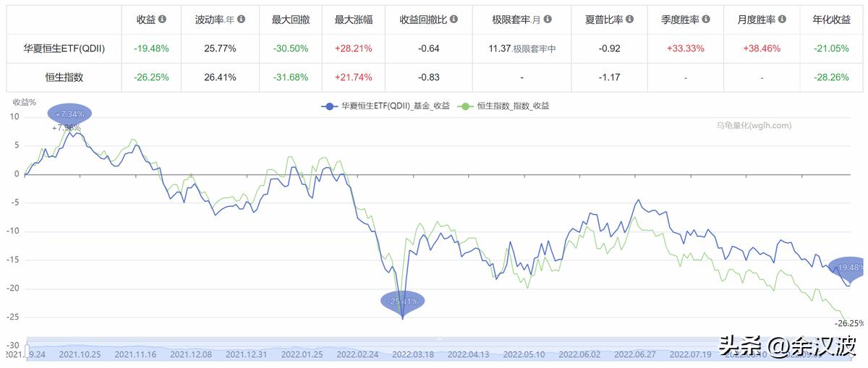This screenshot has height=368, width=868.
Task: Select the 华夏恒生ETF(QDII) row label
Action: (64, 48)
